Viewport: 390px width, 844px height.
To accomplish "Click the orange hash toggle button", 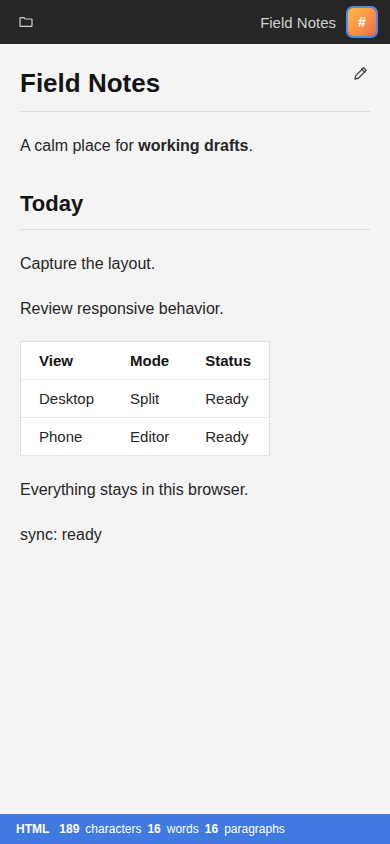I will [x=362, y=22].
